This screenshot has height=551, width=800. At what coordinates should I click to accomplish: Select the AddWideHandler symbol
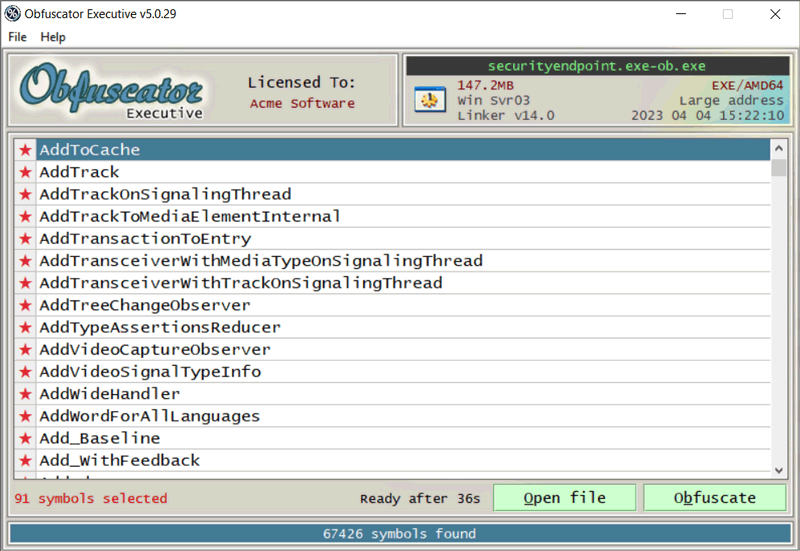403,394
